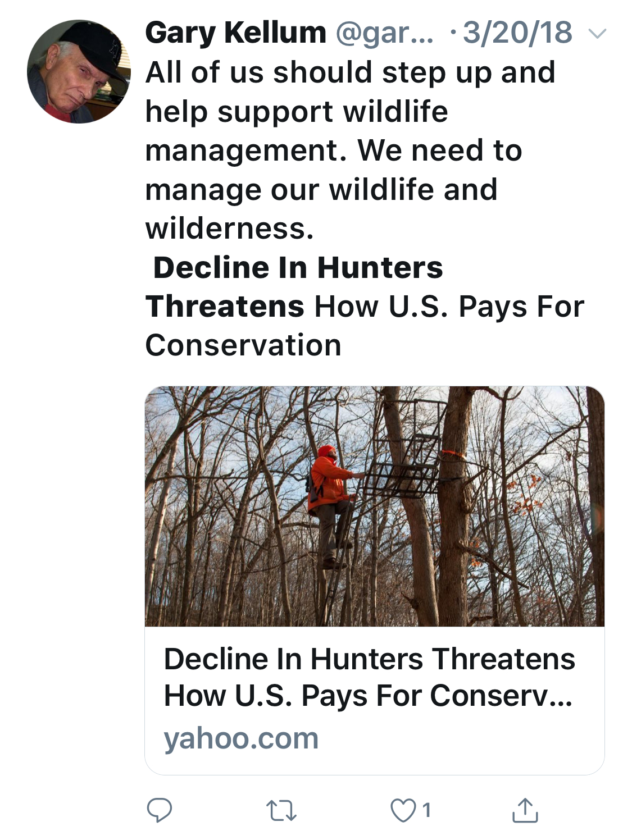Reply to Gary Kellum's tweet

coord(159,810)
